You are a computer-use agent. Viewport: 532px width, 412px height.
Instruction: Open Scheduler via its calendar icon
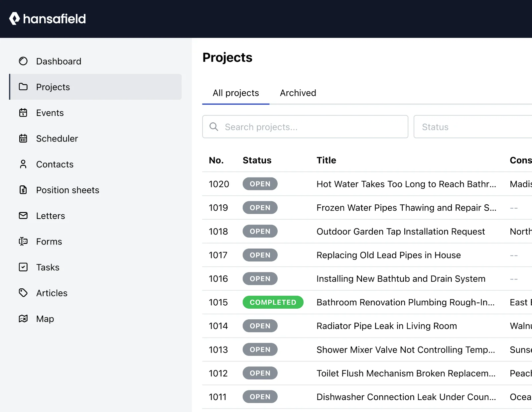point(23,139)
